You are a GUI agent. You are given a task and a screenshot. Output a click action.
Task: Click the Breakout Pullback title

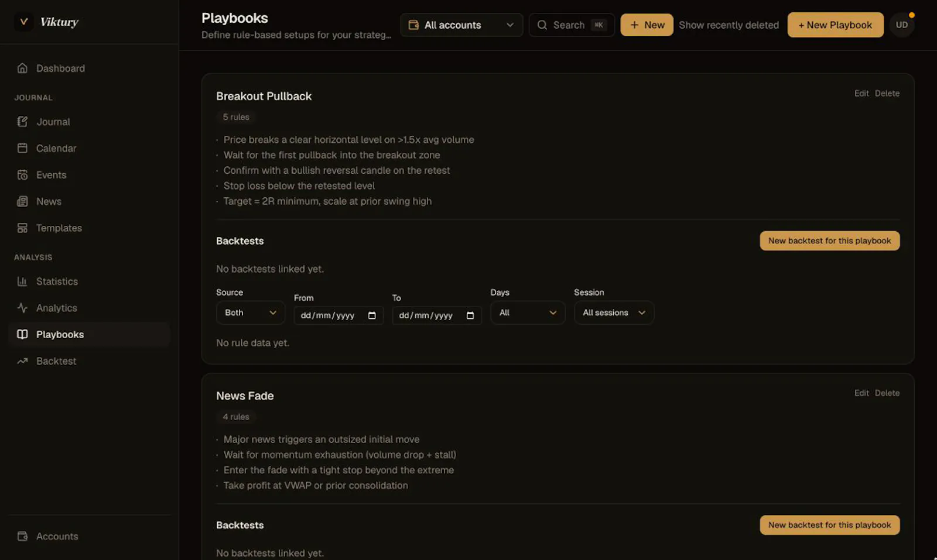(x=264, y=96)
